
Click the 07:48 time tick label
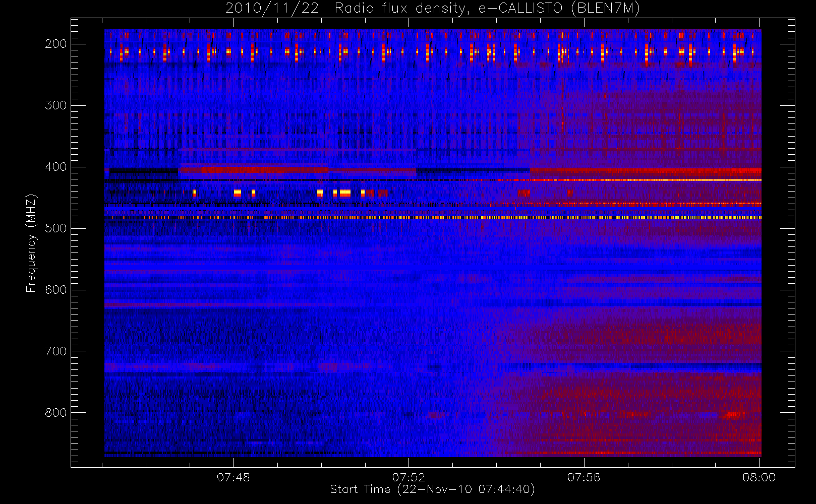[234, 477]
